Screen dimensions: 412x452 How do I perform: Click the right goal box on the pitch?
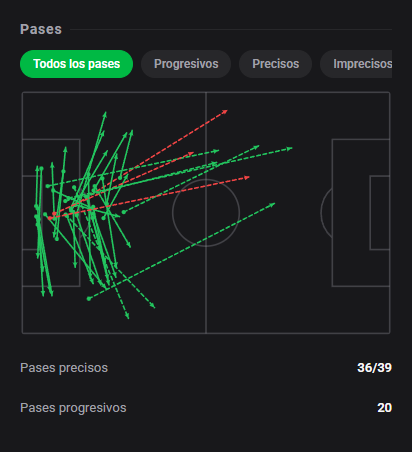(380, 213)
